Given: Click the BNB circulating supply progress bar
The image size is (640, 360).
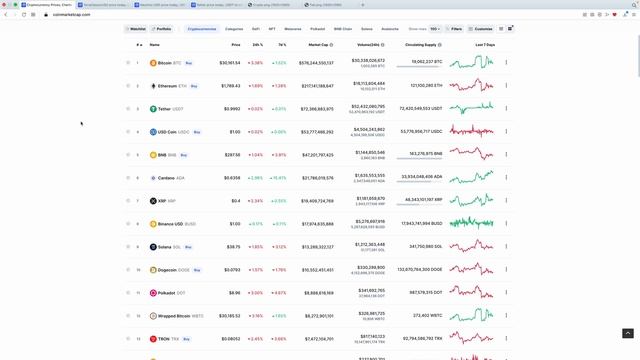Looking at the screenshot, I should [x=419, y=158].
